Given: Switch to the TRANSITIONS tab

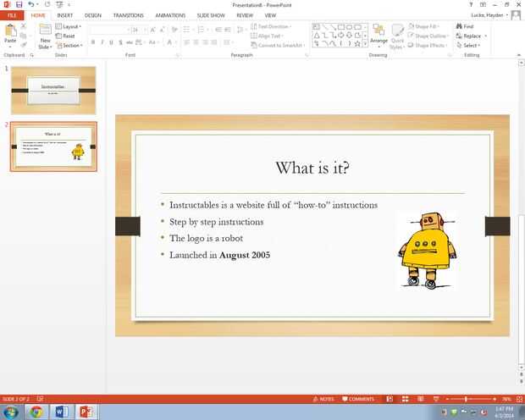Looking at the screenshot, I should tap(128, 15).
